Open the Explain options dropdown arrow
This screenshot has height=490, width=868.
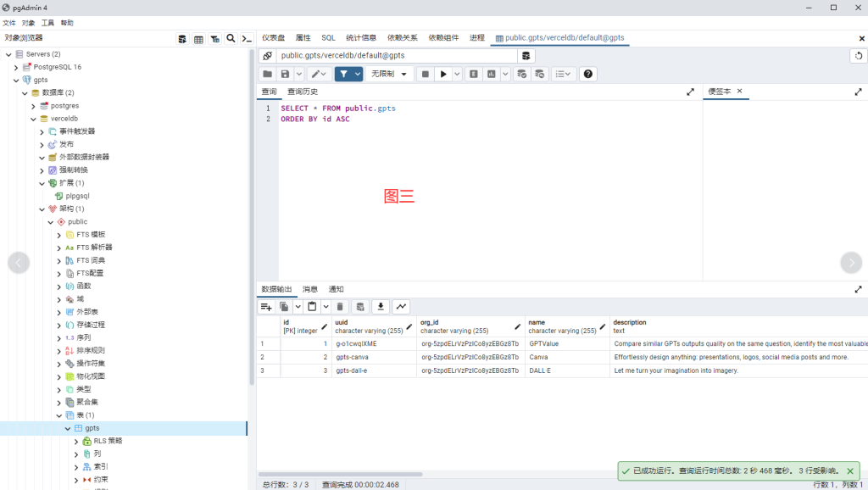pyautogui.click(x=505, y=74)
